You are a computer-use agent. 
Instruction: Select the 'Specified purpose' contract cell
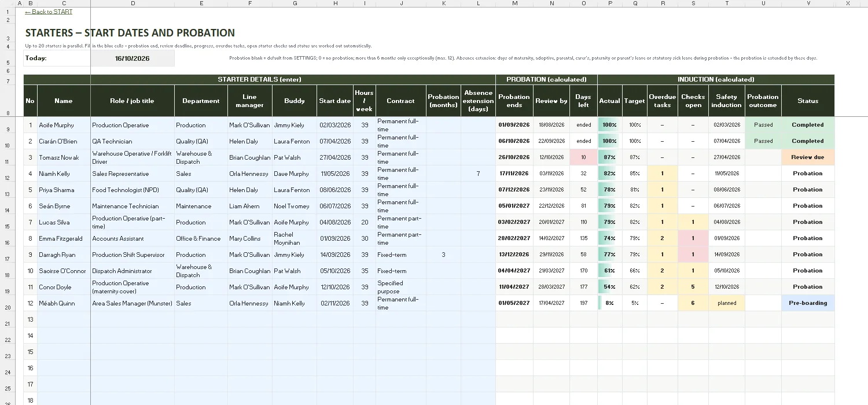coord(401,287)
